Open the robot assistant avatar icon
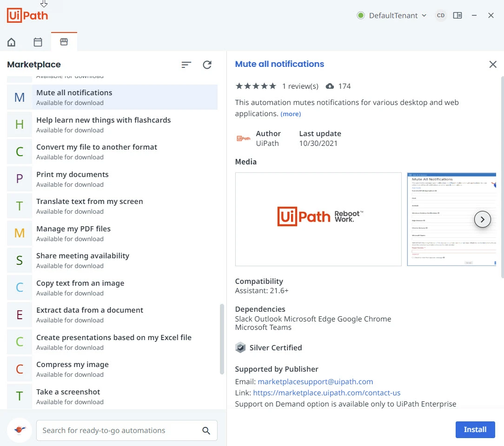The image size is (504, 446). coord(20,430)
